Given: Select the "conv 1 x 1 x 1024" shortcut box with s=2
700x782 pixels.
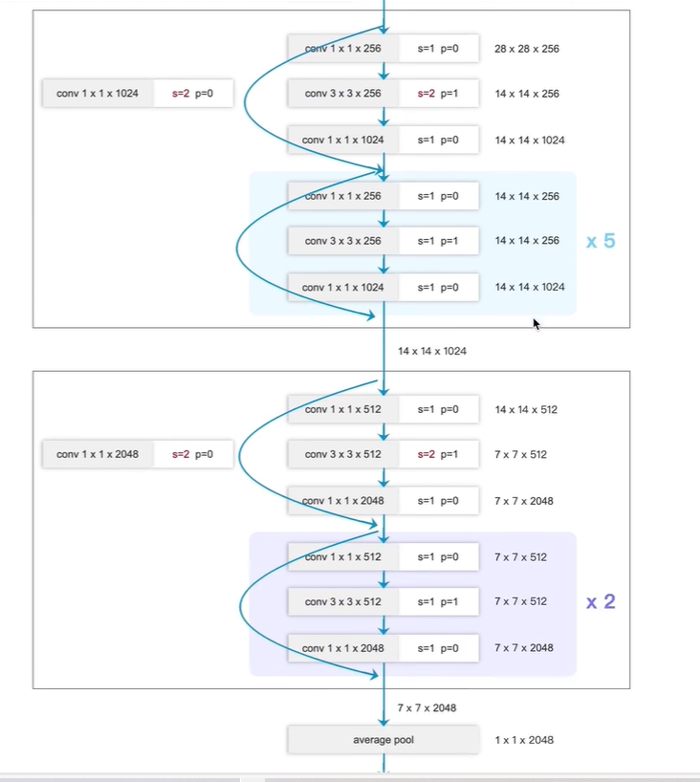Looking at the screenshot, I should point(138,94).
